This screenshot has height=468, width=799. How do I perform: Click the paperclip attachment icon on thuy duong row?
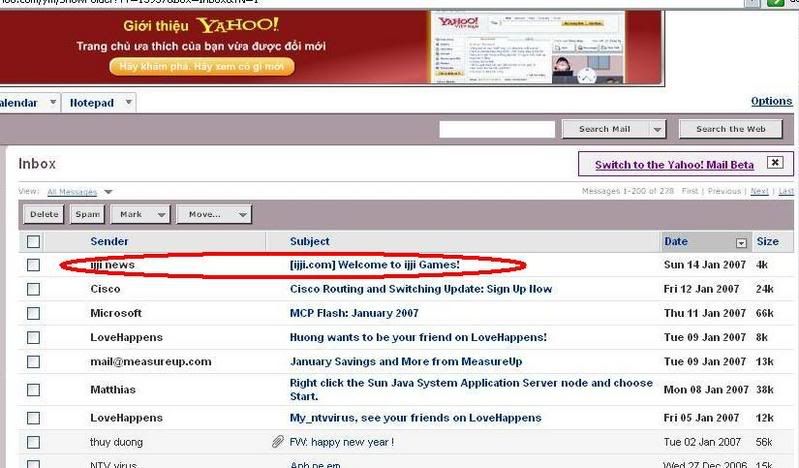click(x=277, y=441)
